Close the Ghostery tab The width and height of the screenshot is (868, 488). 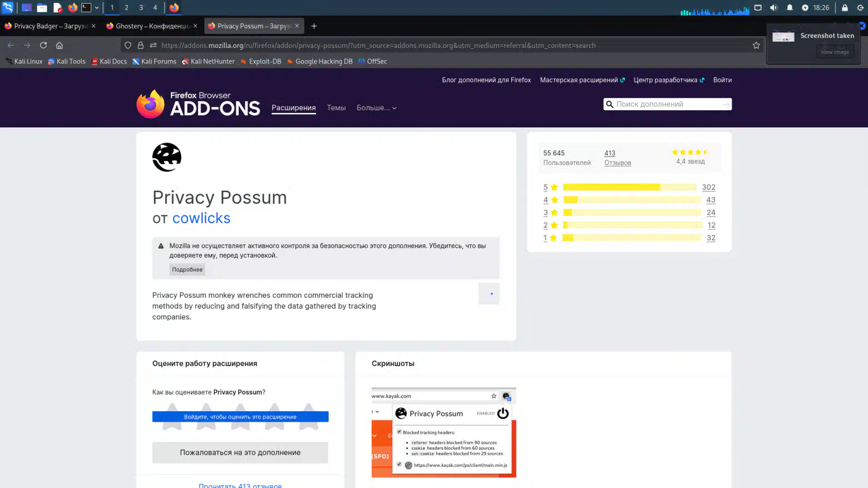tap(195, 26)
